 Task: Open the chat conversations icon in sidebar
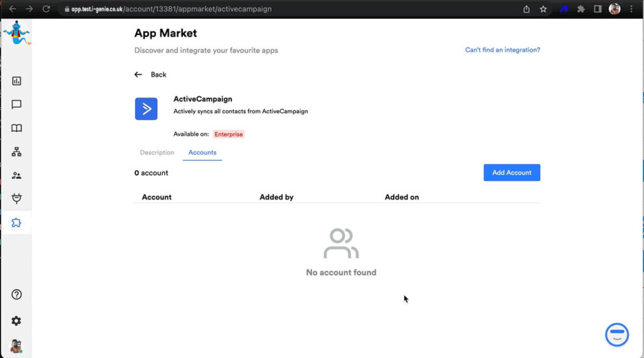pos(16,105)
